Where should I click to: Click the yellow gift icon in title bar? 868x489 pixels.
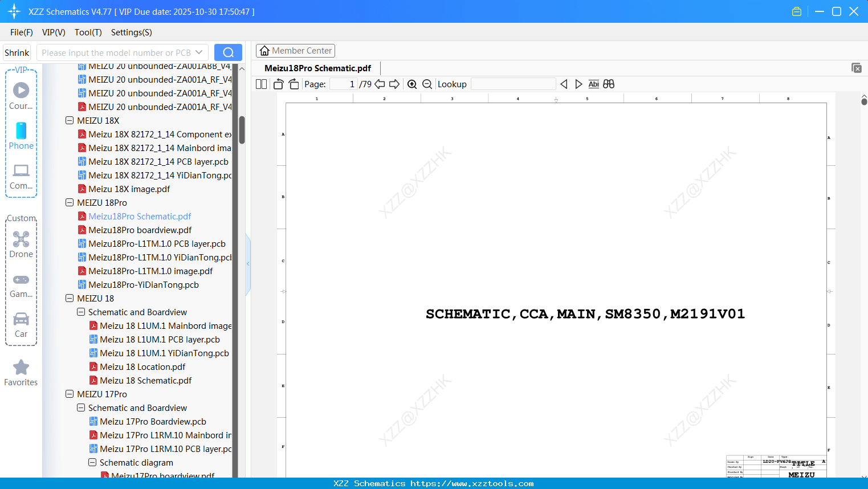click(797, 11)
